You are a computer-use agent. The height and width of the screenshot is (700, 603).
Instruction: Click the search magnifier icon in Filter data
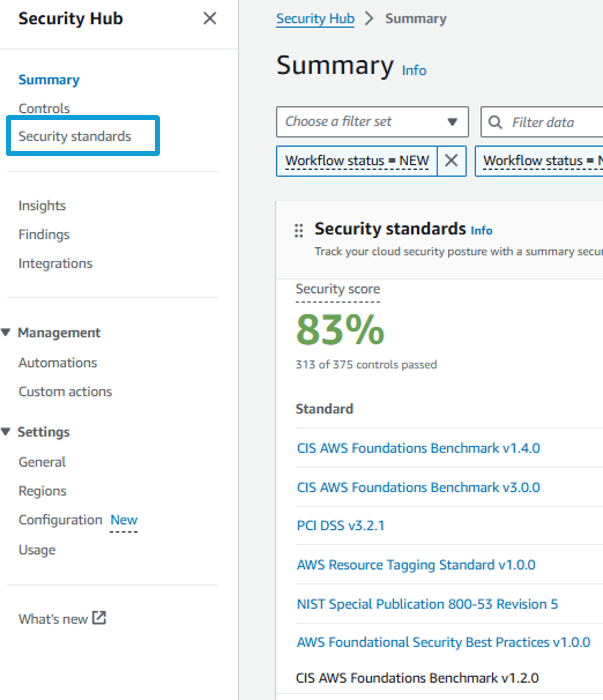click(495, 122)
